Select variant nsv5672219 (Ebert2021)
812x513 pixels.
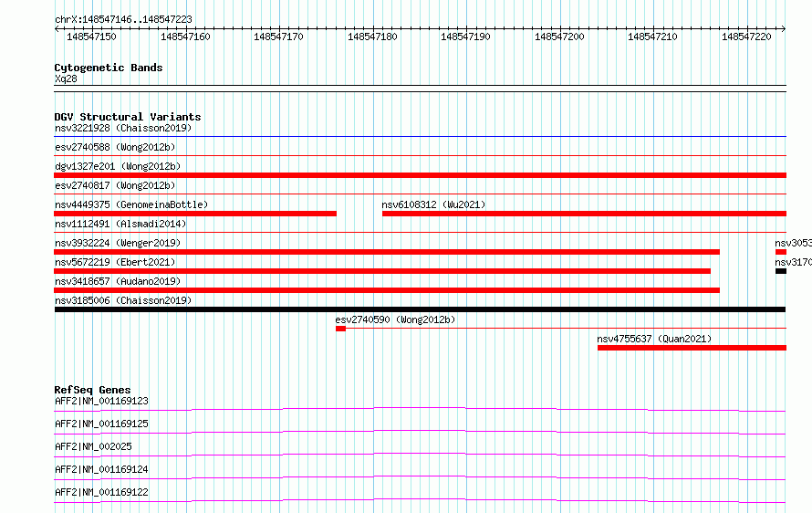tap(115, 262)
